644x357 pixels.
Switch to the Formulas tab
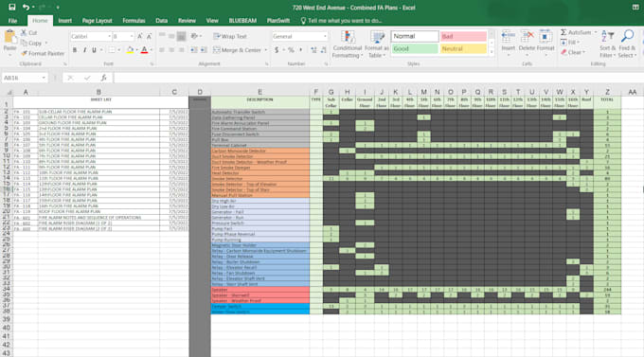pyautogui.click(x=134, y=21)
